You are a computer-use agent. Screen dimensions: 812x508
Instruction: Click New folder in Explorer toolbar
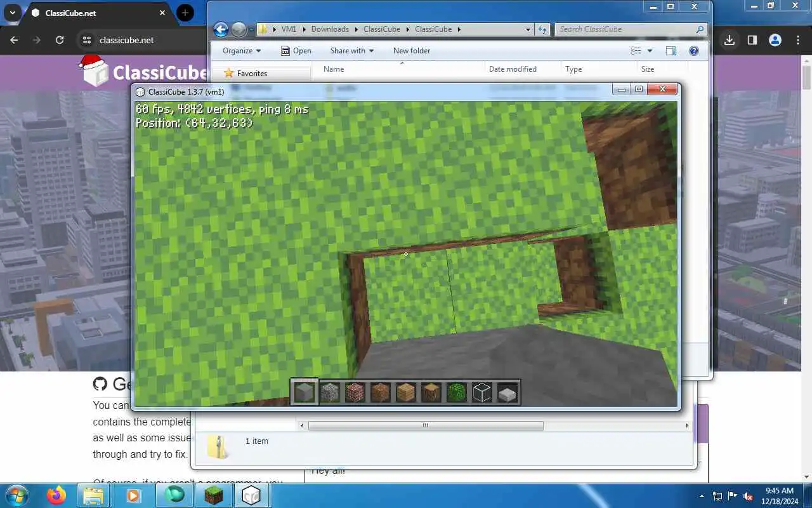(412, 51)
